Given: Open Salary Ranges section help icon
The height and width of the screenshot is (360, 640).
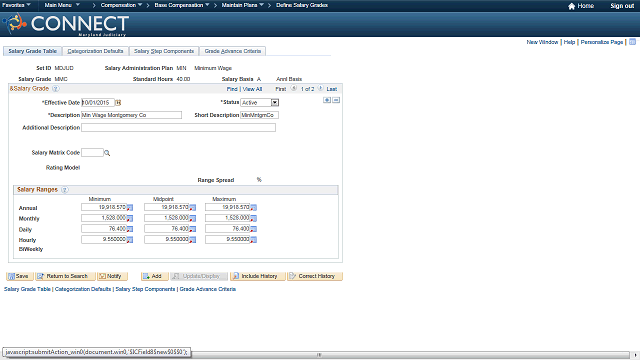Looking at the screenshot, I should [x=64, y=190].
